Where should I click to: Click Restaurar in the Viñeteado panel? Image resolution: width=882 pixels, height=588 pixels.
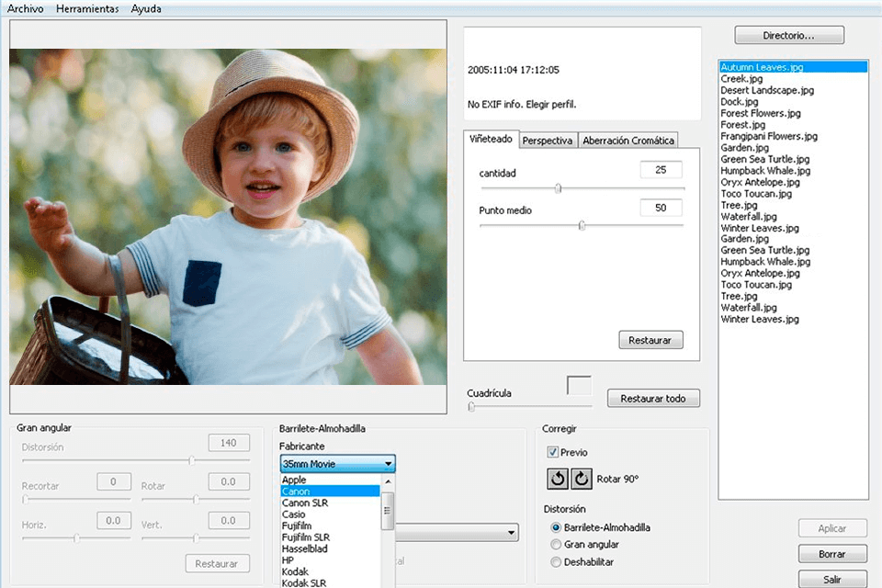[x=650, y=339]
